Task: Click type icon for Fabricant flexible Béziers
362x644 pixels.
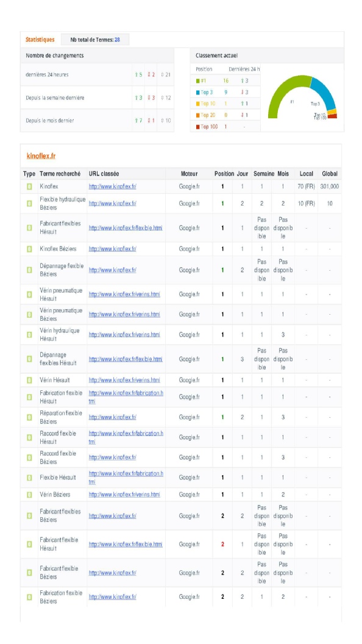Action: (x=29, y=573)
